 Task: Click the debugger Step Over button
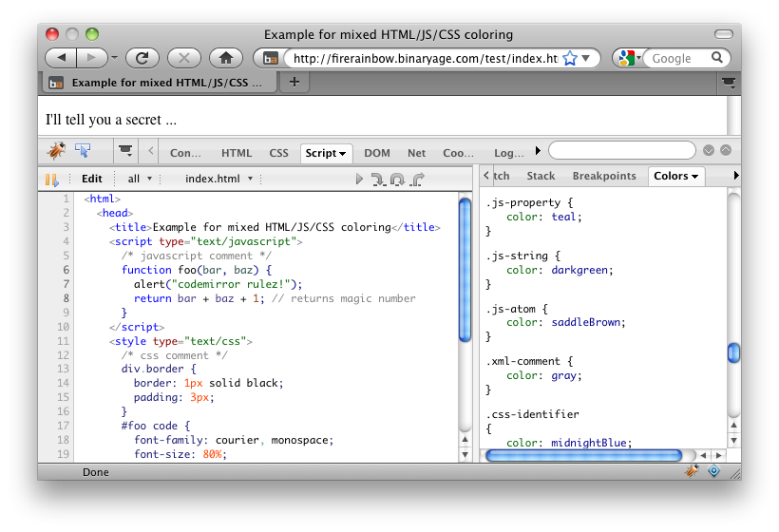click(397, 179)
